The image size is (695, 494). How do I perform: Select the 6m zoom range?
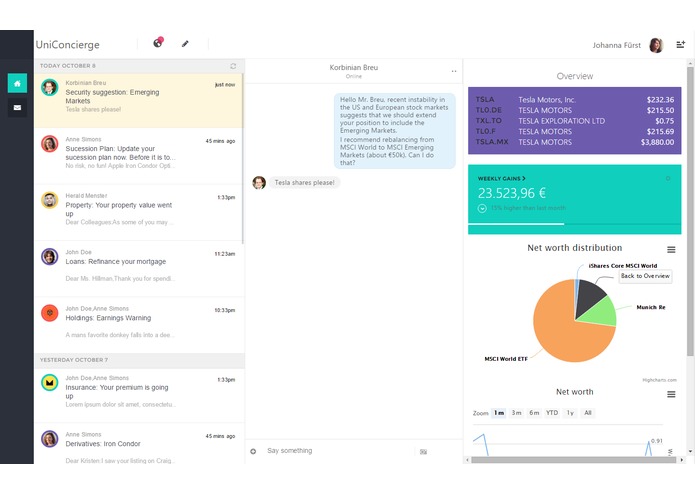coord(534,413)
